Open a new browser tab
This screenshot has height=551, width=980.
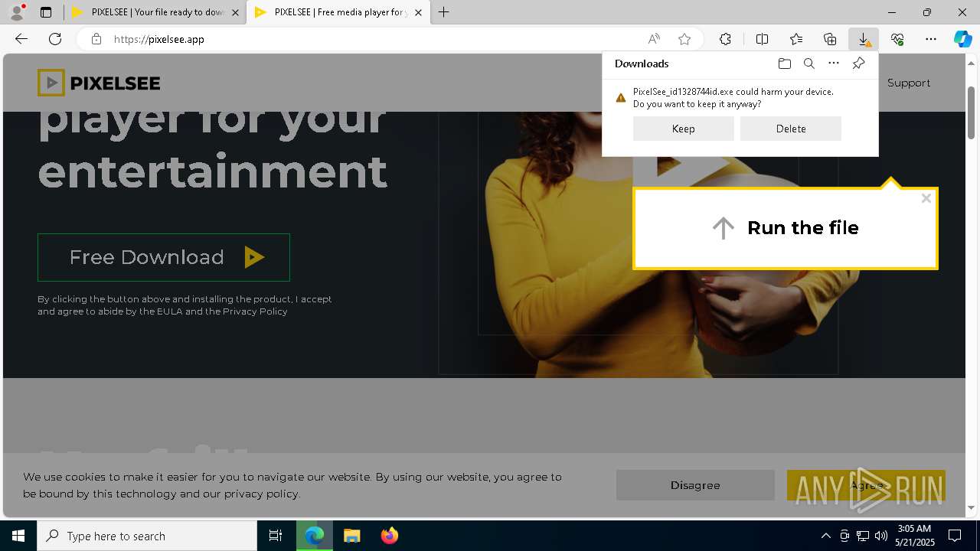[x=443, y=12]
